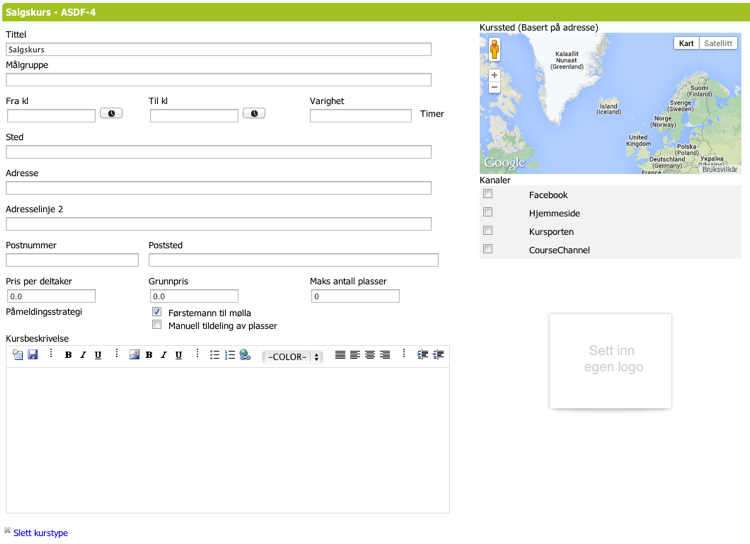Focus the Pris per deltaker field
Screen dimensions: 750x544
pos(51,296)
